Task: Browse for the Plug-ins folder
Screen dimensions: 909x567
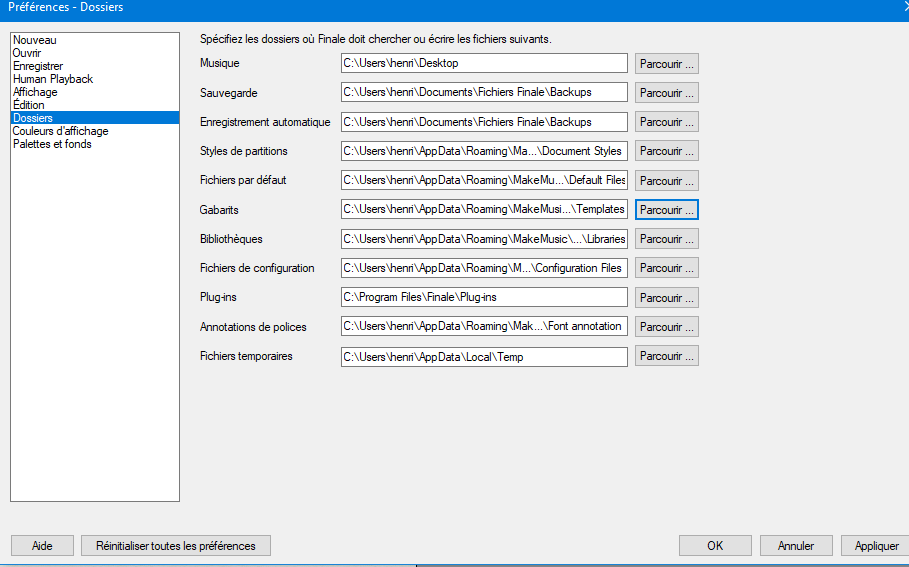Action: (x=666, y=298)
